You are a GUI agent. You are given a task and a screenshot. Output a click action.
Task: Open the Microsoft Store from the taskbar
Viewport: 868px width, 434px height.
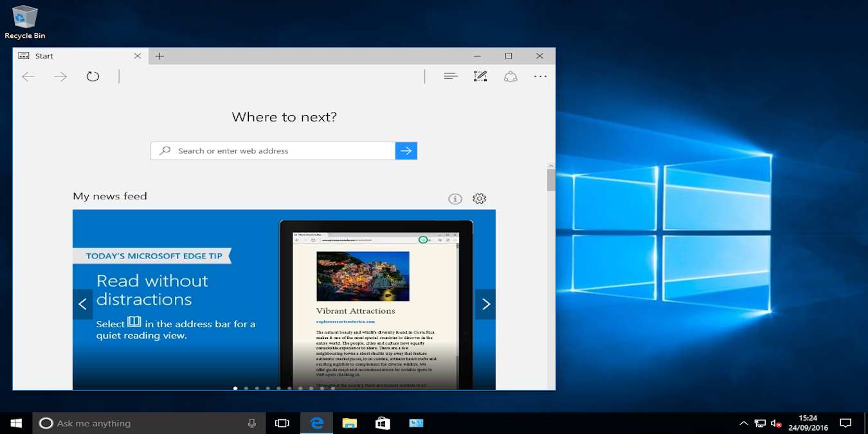[383, 423]
